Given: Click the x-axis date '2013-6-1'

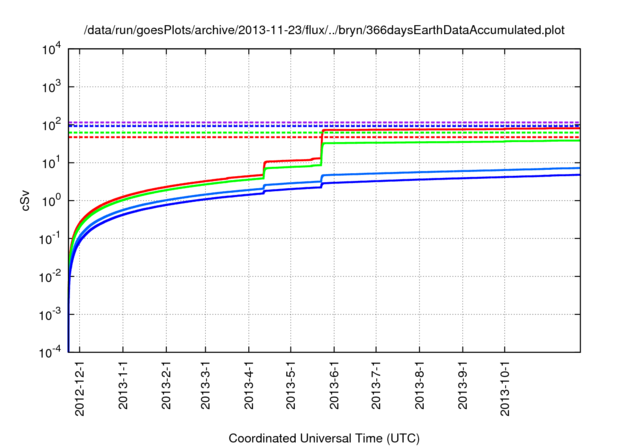Looking at the screenshot, I should coord(334,385).
